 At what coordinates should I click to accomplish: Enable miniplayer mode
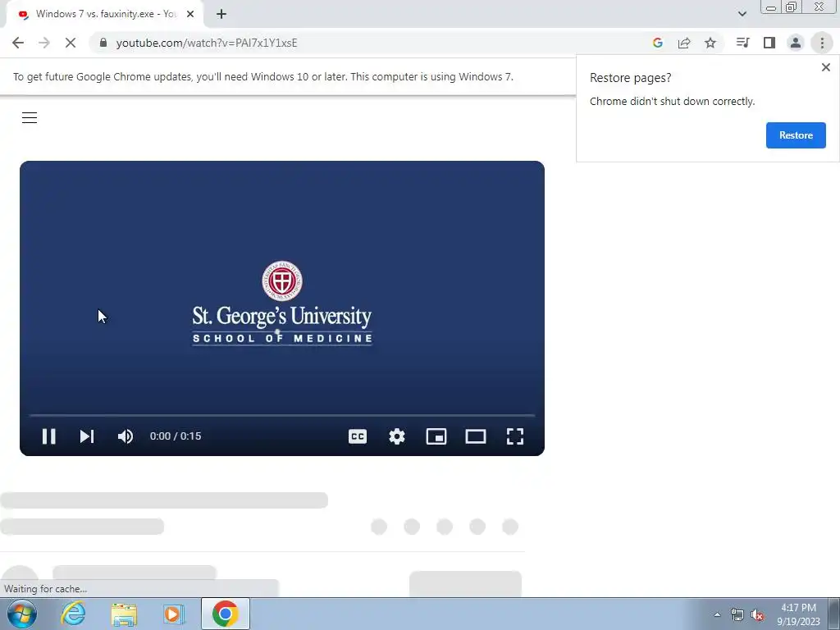click(436, 436)
